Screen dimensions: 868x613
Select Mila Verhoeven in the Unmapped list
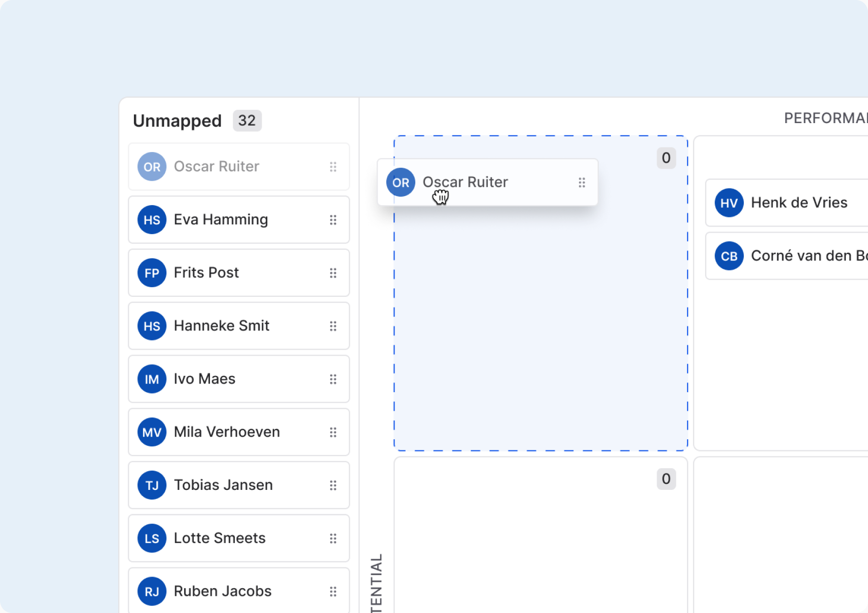(x=239, y=432)
